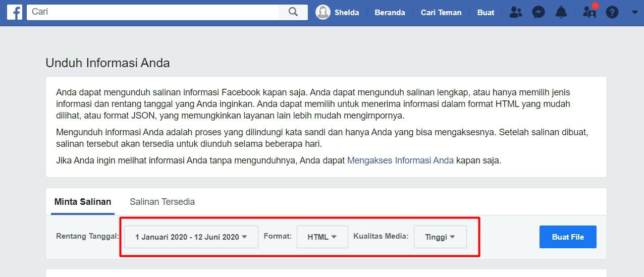Viewport: 644px width, 277px height.
Task: Open the date range dropdown
Action: pos(191,237)
